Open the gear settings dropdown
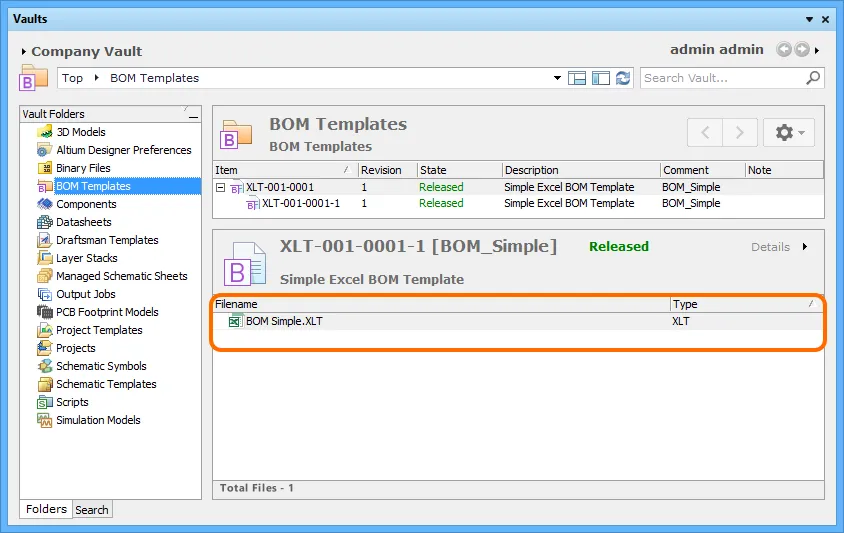Viewport: 844px width, 533px height. click(789, 132)
